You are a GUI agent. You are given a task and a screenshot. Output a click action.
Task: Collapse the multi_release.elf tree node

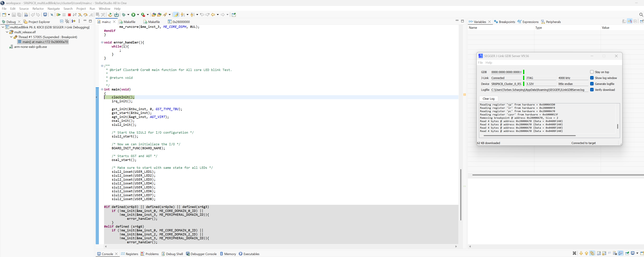pyautogui.click(x=7, y=32)
